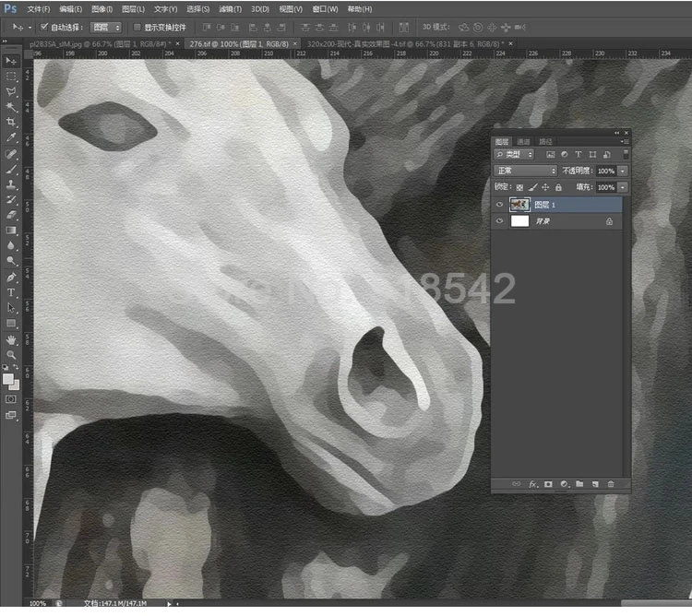
Task: Create new adjustment layer
Action: pos(564,484)
